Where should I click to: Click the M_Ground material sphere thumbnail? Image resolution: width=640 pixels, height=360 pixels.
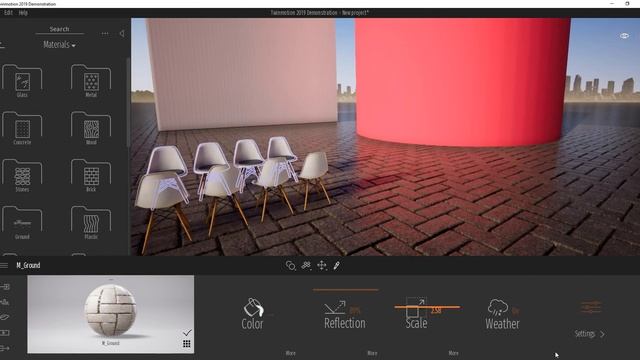coord(110,310)
